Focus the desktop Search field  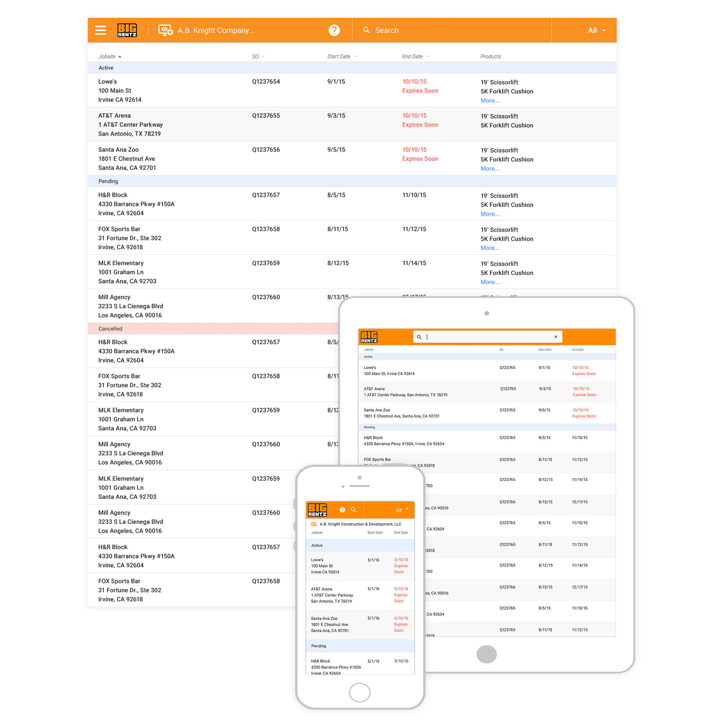tap(451, 30)
